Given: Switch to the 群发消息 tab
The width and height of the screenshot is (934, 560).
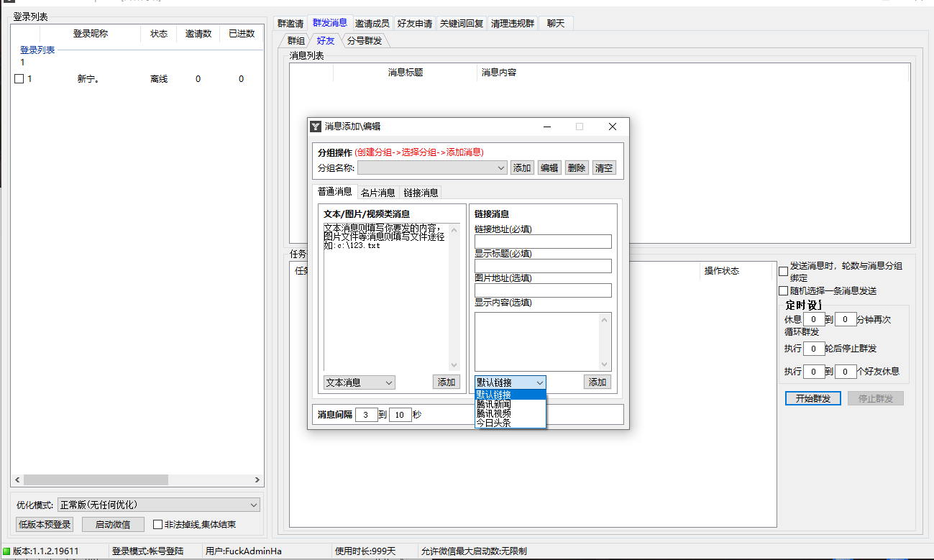Looking at the screenshot, I should (x=330, y=23).
